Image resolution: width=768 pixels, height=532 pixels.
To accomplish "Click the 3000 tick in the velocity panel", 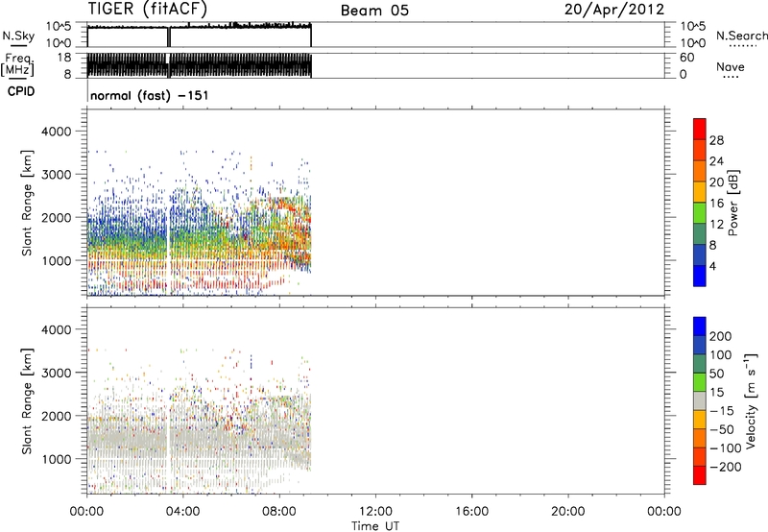I will (x=56, y=373).
